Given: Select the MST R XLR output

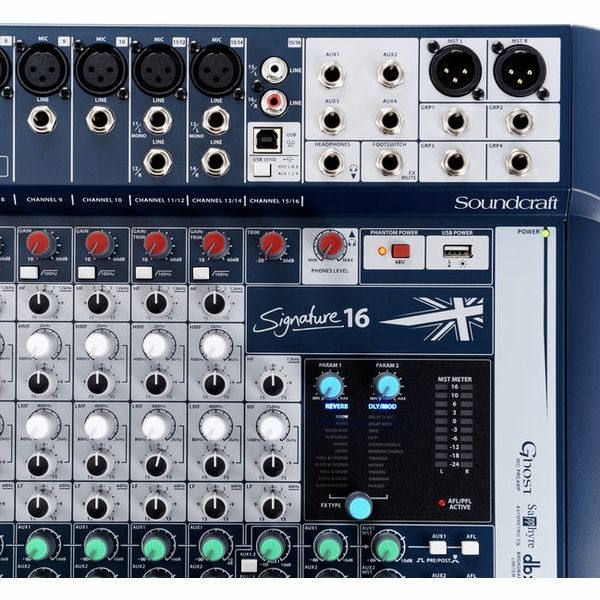Looking at the screenshot, I should [519, 70].
